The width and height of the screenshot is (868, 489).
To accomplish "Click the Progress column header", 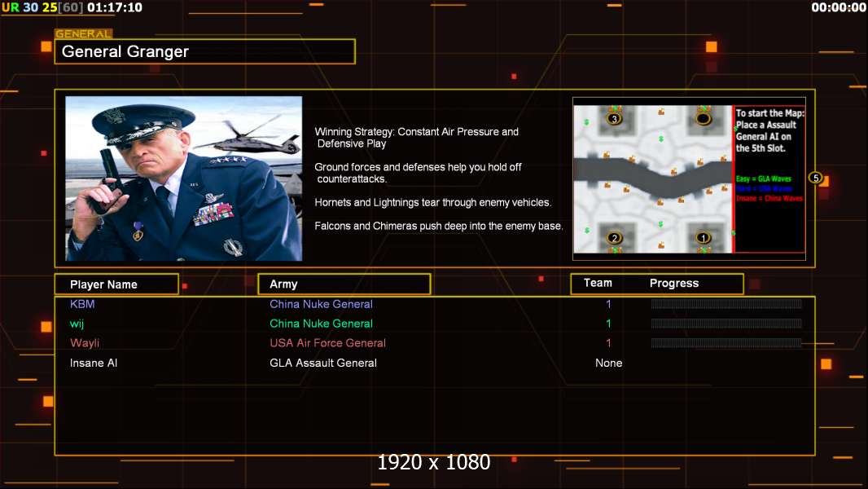I will click(673, 284).
